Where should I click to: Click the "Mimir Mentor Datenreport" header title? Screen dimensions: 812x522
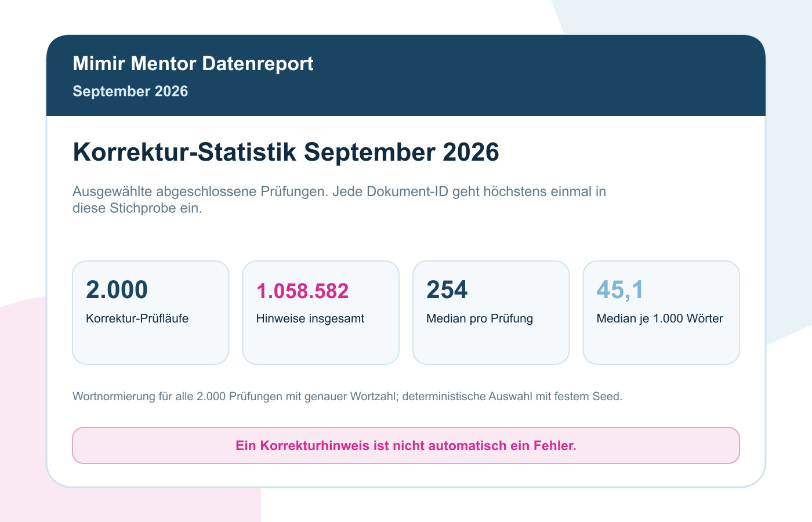tap(193, 64)
